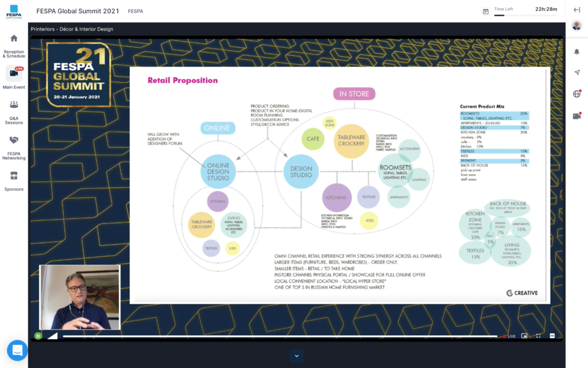Open video camera icon in right sidebar

(577, 116)
